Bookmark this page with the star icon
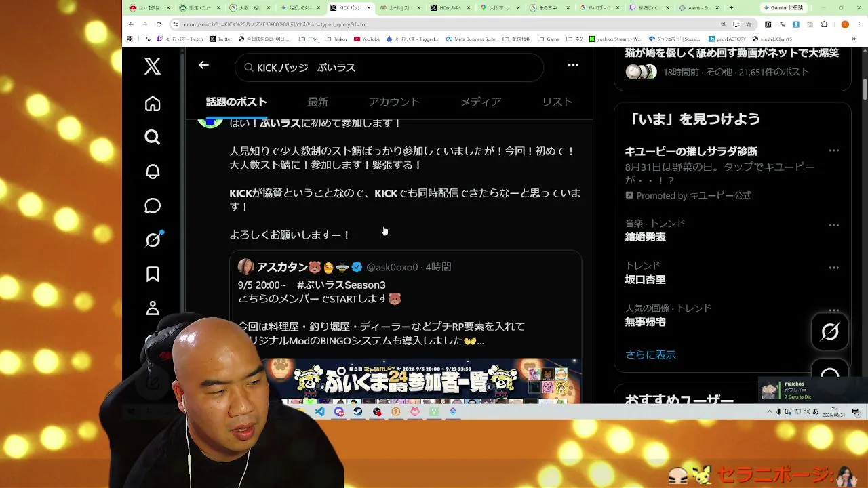The height and width of the screenshot is (488, 868). (749, 24)
